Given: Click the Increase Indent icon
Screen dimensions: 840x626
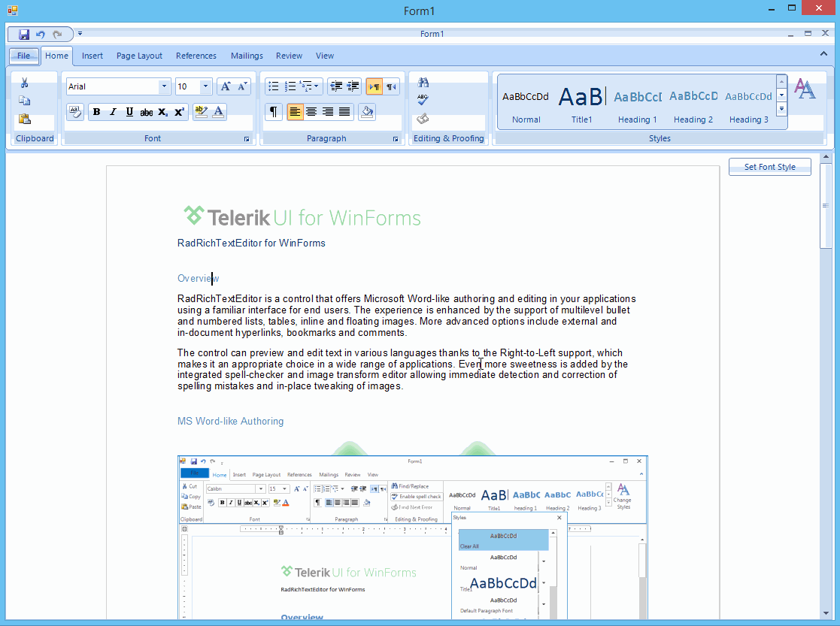Looking at the screenshot, I should point(353,86).
